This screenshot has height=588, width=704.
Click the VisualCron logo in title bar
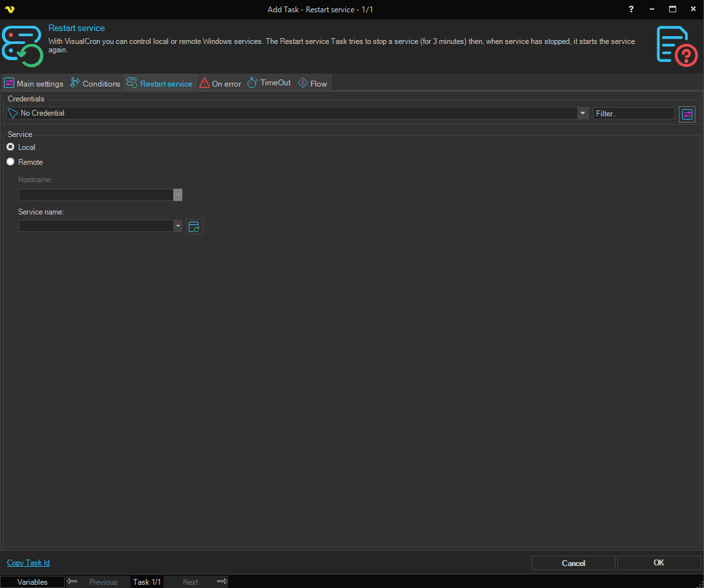pyautogui.click(x=9, y=9)
